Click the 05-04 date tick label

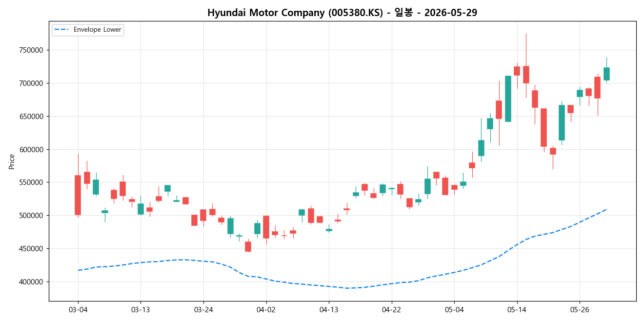454,309
